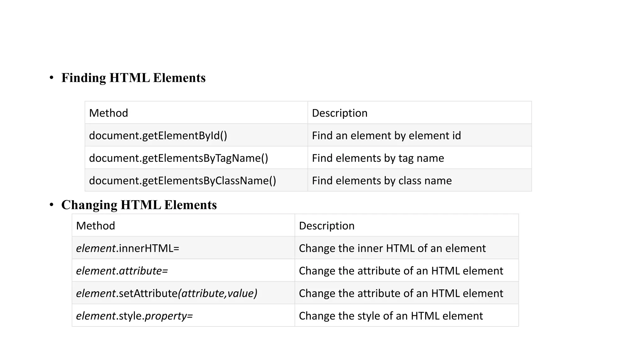Click the element.setAttribute(attribute,value) cell

coord(167,293)
